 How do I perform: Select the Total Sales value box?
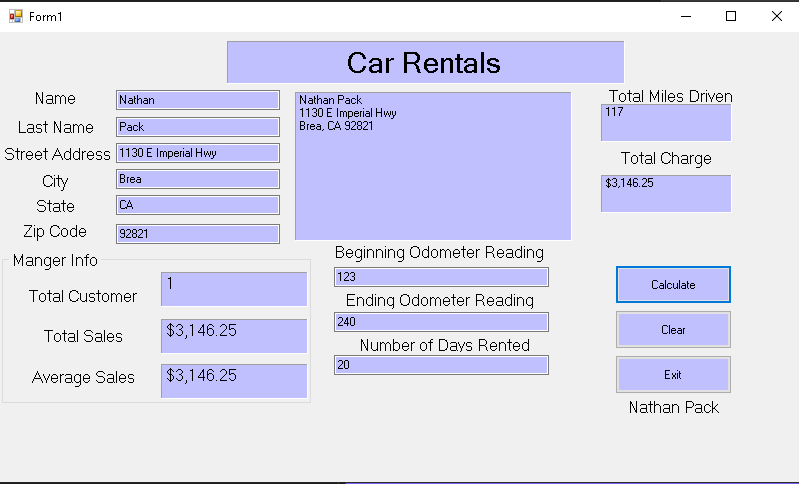coord(233,336)
